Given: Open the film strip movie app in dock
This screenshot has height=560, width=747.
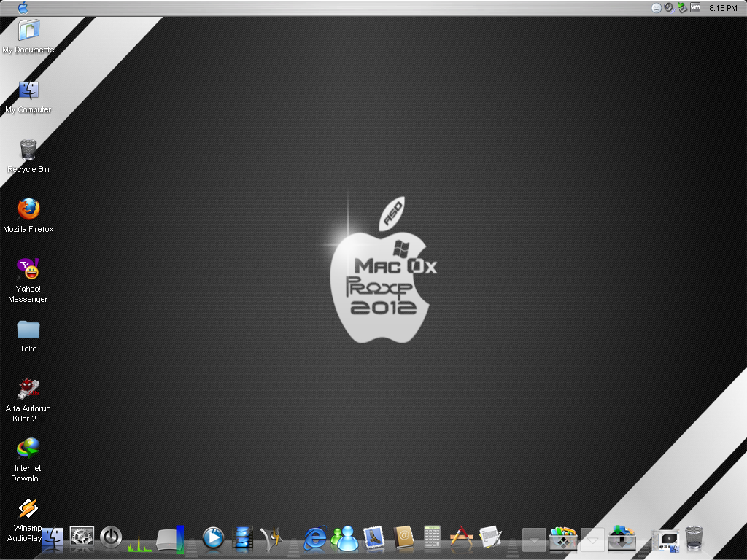Looking at the screenshot, I should [x=242, y=538].
